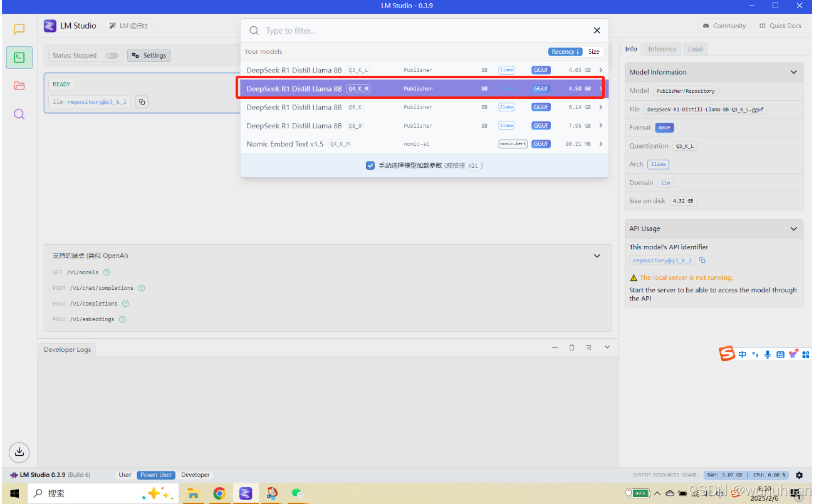This screenshot has height=504, width=814.
Task: Select DeepSeek R1 Distill Llama 8B Q3_K_L
Action: tap(424, 70)
